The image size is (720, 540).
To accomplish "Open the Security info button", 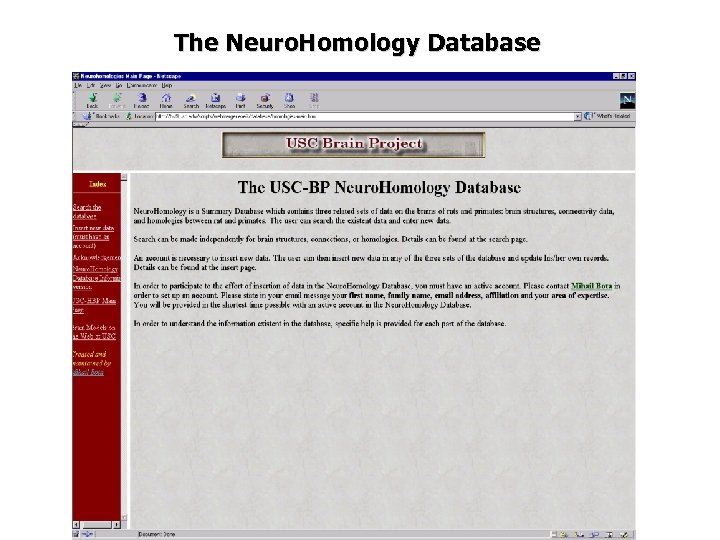I will coord(265,101).
